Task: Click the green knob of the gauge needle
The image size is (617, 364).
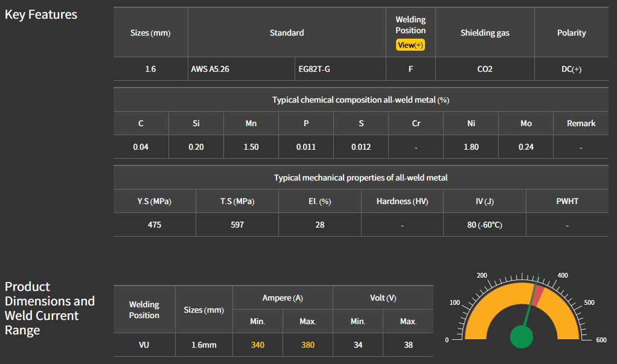Action: point(521,337)
